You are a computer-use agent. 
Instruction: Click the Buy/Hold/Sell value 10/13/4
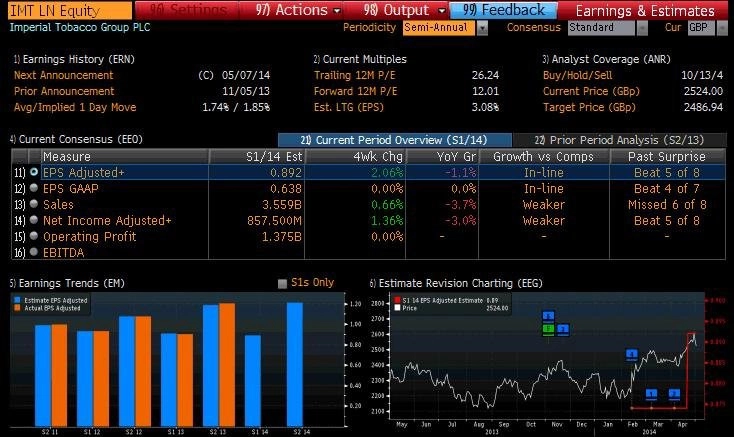[x=702, y=75]
